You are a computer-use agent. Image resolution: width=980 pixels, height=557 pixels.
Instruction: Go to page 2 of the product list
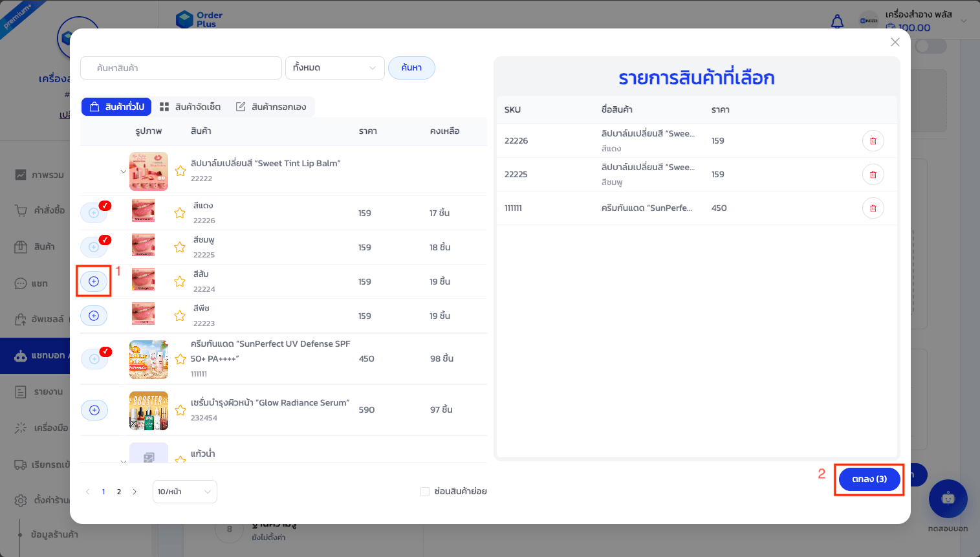(x=118, y=492)
